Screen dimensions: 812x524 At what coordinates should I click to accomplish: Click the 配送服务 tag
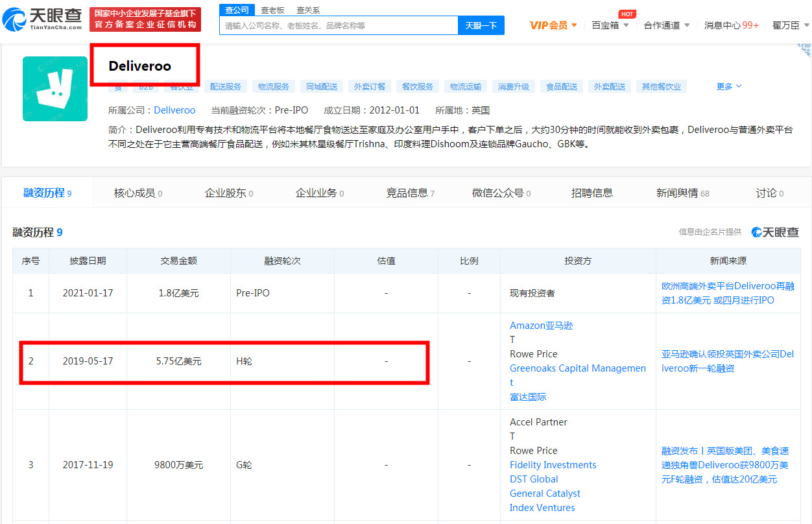226,86
